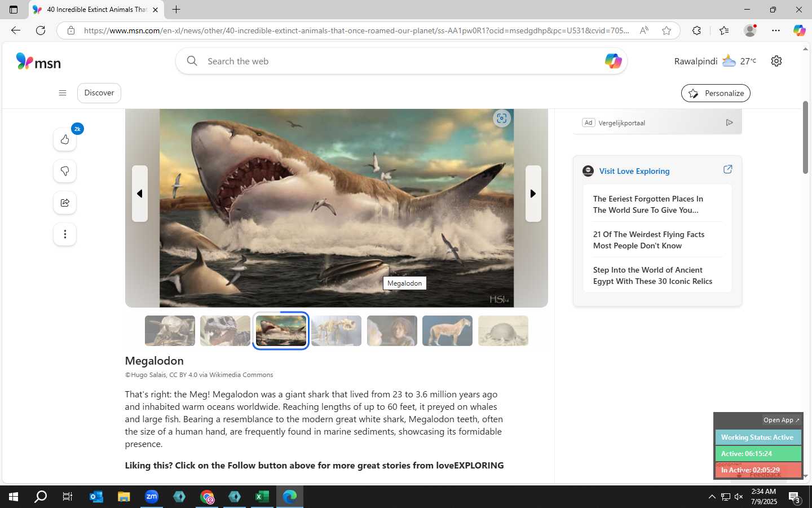
Task: Open Windows taskbar search
Action: [41, 497]
